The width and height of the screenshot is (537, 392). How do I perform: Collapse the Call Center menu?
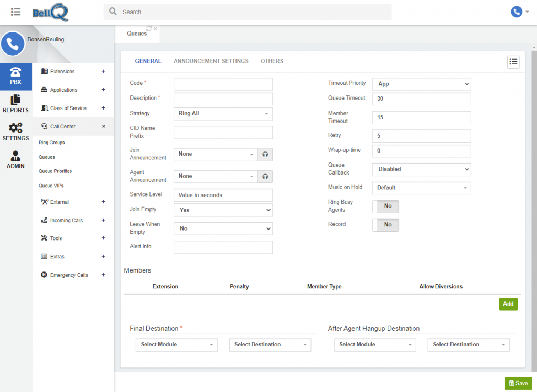[103, 126]
